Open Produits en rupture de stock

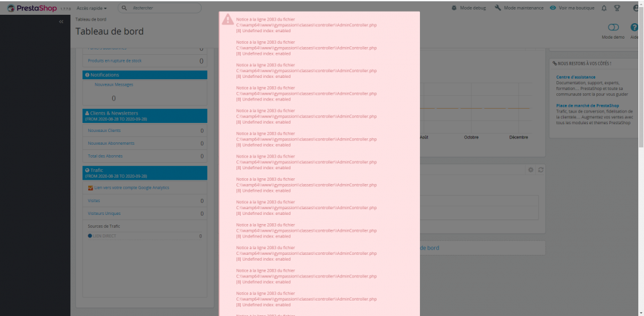tap(115, 60)
